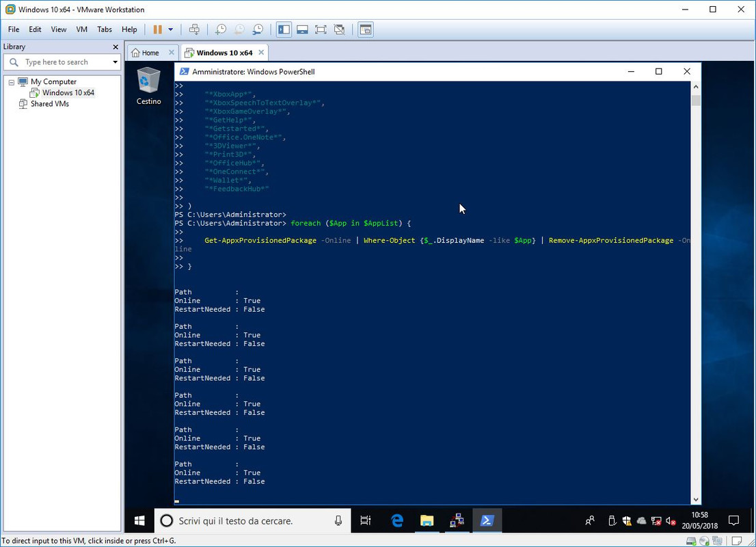Open File Explorer from the taskbar

427,520
